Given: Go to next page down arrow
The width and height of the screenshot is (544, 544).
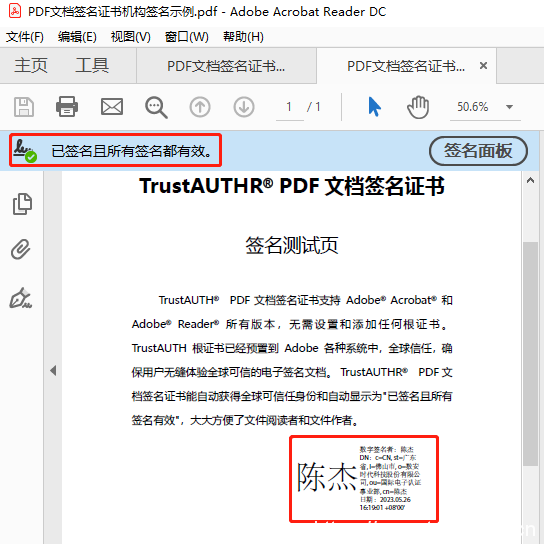Looking at the screenshot, I should click(x=244, y=107).
